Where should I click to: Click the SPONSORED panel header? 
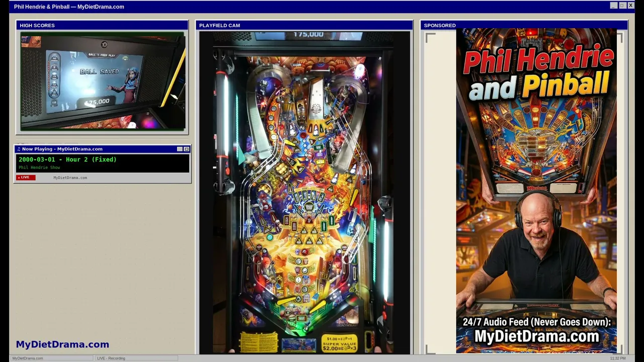[x=524, y=25]
